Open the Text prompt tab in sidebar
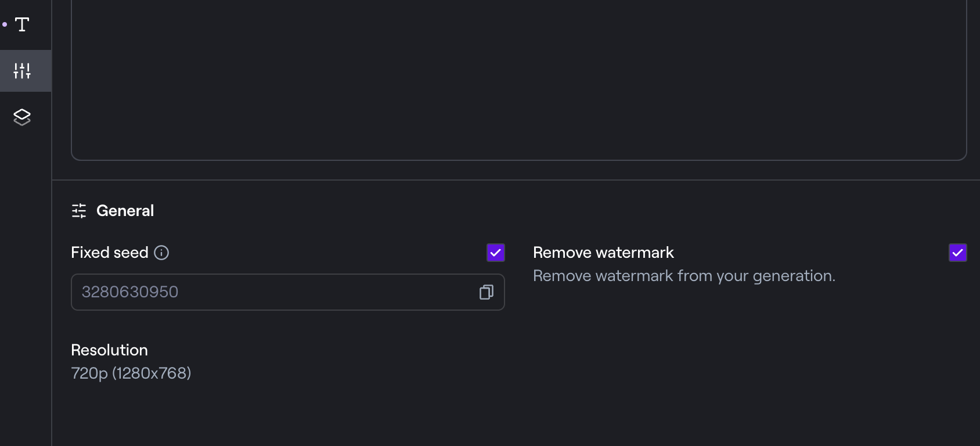This screenshot has height=446, width=980. pyautogui.click(x=22, y=24)
